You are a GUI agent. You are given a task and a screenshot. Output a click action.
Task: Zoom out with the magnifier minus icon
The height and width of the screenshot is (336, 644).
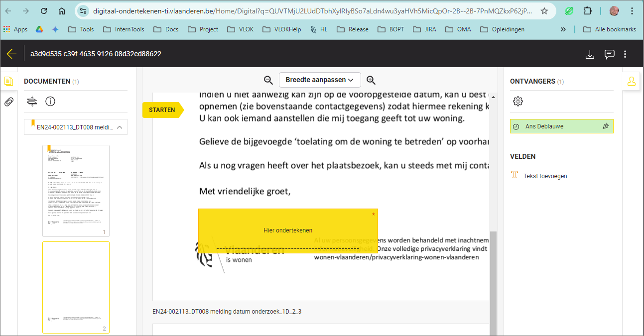268,80
